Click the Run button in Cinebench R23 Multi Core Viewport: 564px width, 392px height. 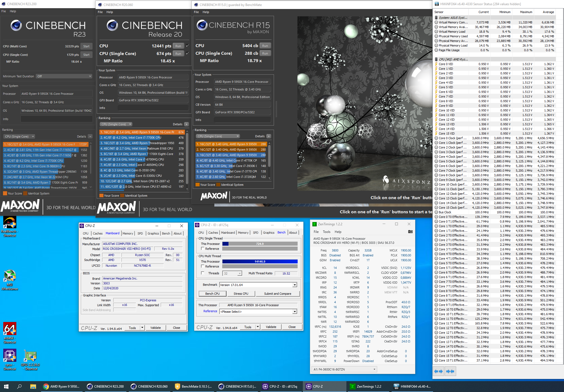coord(85,46)
